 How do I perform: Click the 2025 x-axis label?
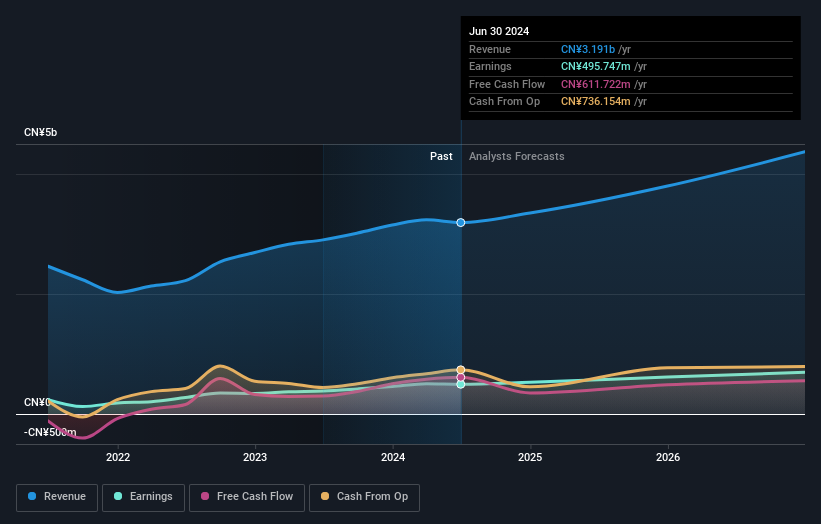point(530,457)
